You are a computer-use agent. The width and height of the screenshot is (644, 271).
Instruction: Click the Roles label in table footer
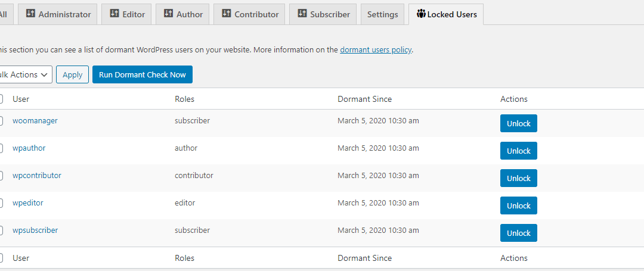(x=184, y=258)
